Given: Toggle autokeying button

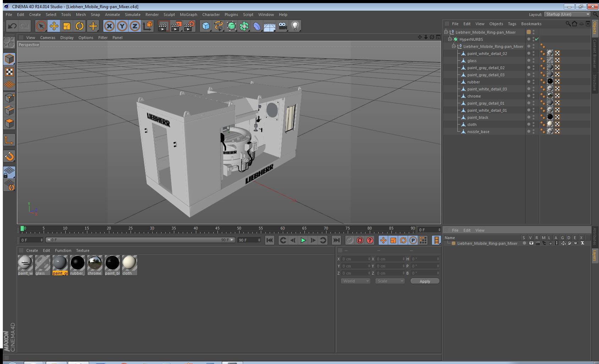Looking at the screenshot, I should click(x=360, y=240).
